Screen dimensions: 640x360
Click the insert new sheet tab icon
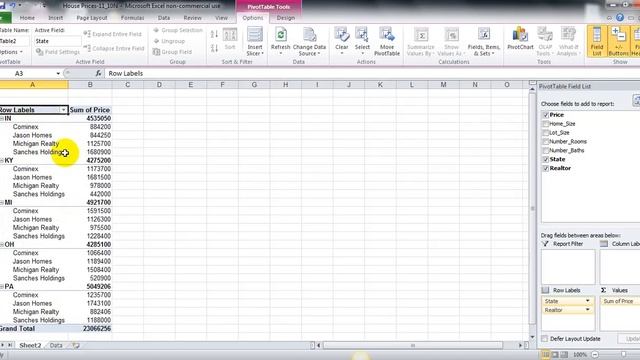(76, 345)
